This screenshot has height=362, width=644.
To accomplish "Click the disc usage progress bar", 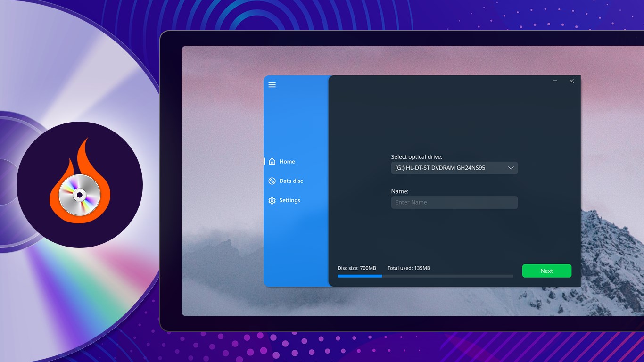I will pyautogui.click(x=425, y=276).
